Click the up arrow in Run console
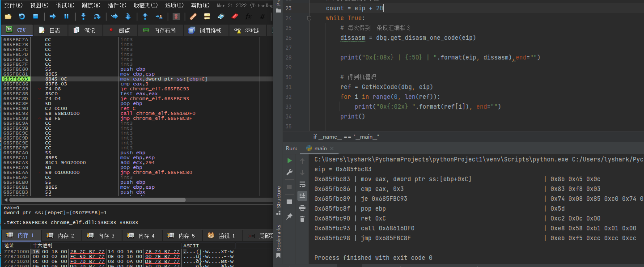 pyautogui.click(x=302, y=161)
